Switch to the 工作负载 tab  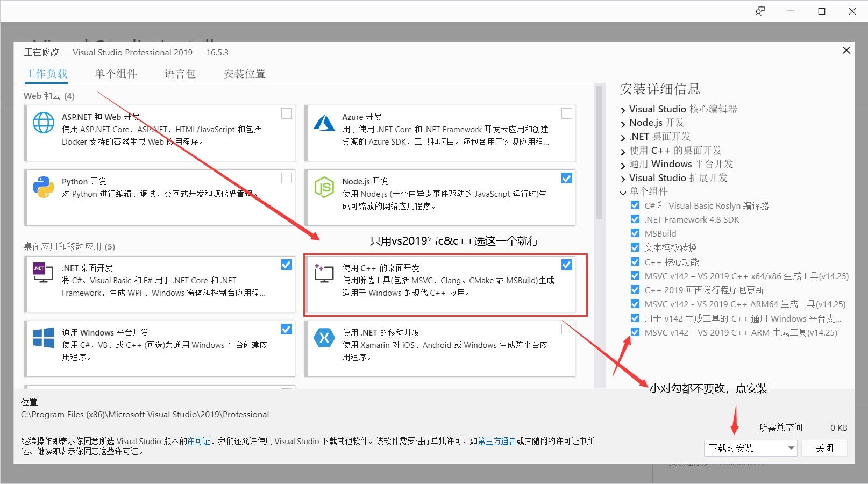[x=47, y=74]
